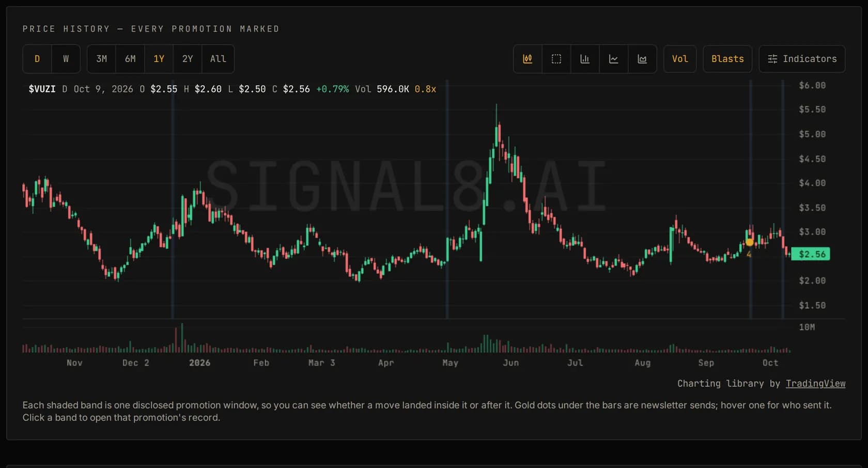Click the gold newsletter send dot

point(749,242)
